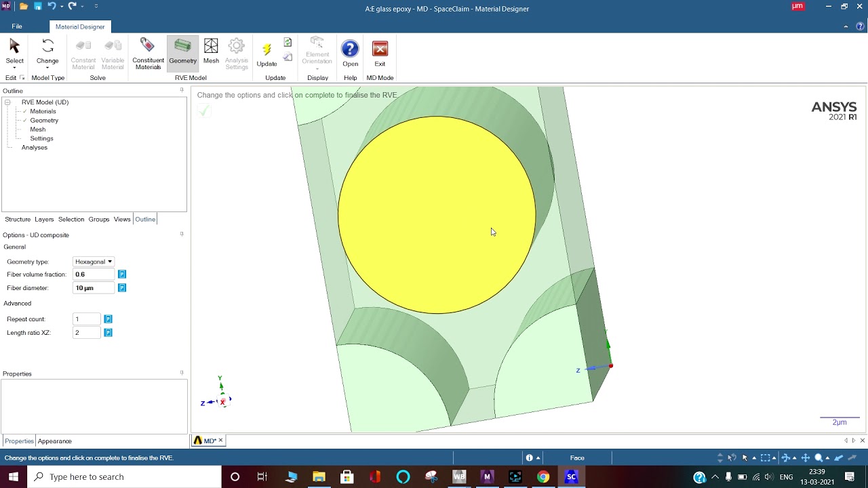
Task: Toggle parameter for Length ratio XZ
Action: click(108, 333)
